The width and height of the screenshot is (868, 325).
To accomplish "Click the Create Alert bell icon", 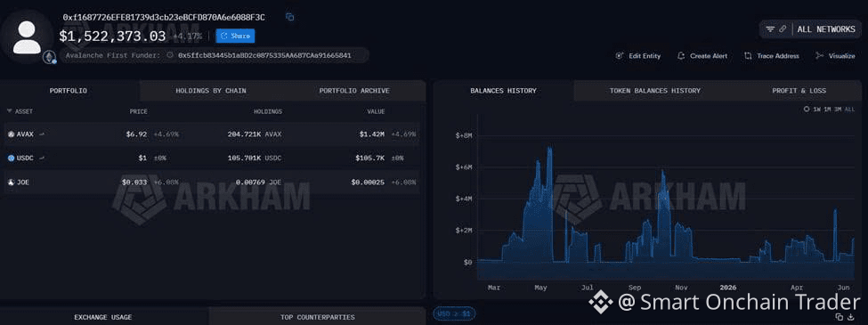I will coord(681,56).
